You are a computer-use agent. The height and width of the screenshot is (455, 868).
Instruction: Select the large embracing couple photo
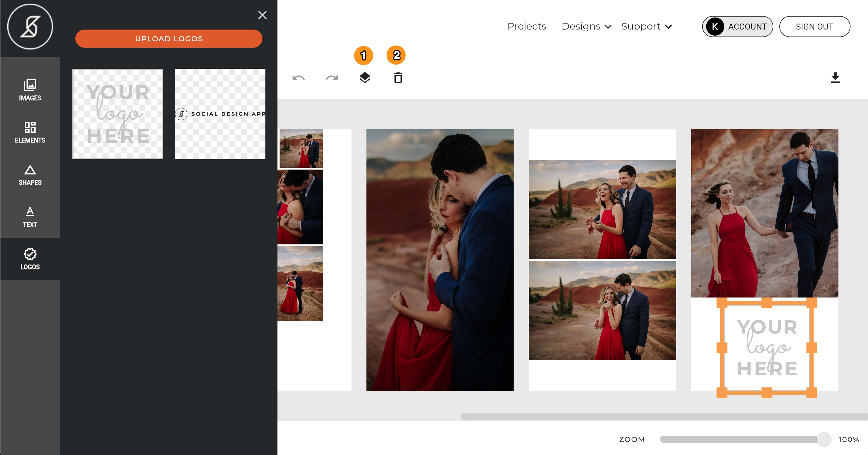(x=440, y=260)
